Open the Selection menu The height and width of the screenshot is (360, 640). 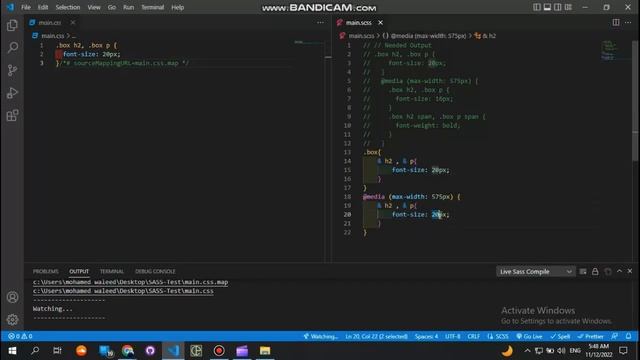(68, 7)
